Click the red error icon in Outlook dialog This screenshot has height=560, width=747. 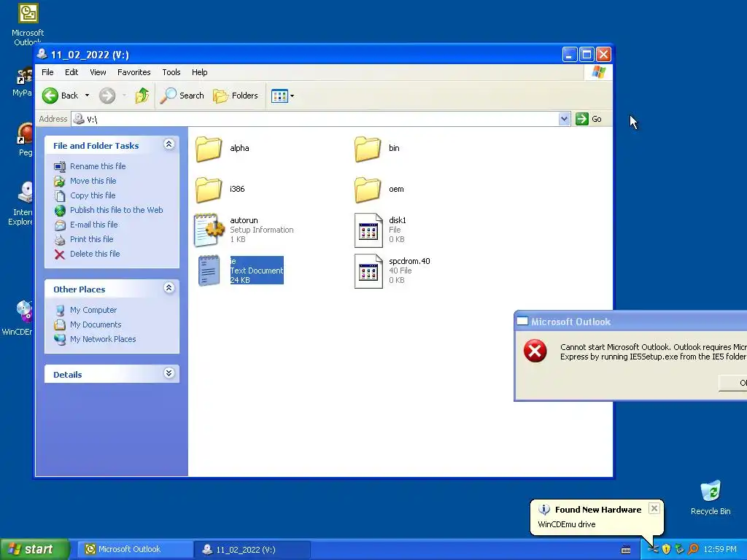535,351
